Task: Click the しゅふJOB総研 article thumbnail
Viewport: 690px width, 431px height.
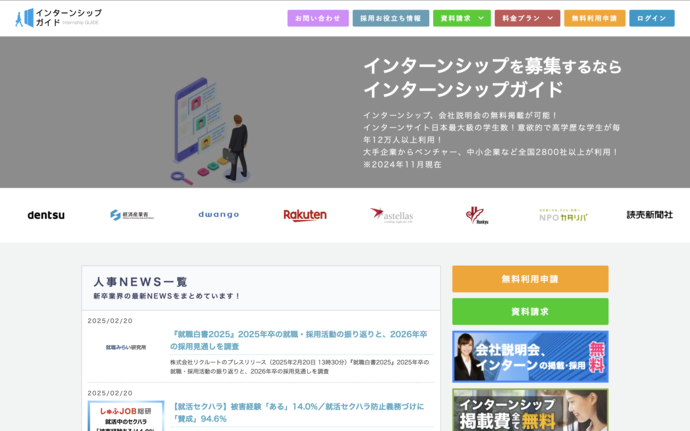Action: (126, 416)
